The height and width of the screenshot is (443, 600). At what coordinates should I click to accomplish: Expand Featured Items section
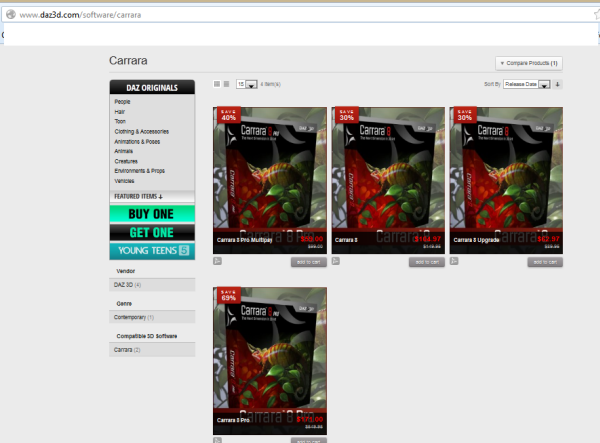tap(152, 196)
